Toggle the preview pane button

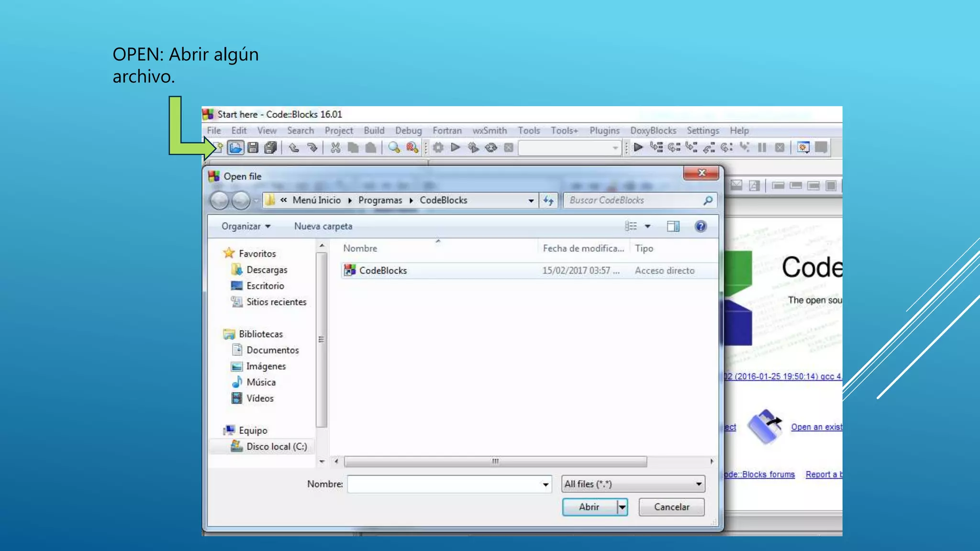pyautogui.click(x=673, y=226)
